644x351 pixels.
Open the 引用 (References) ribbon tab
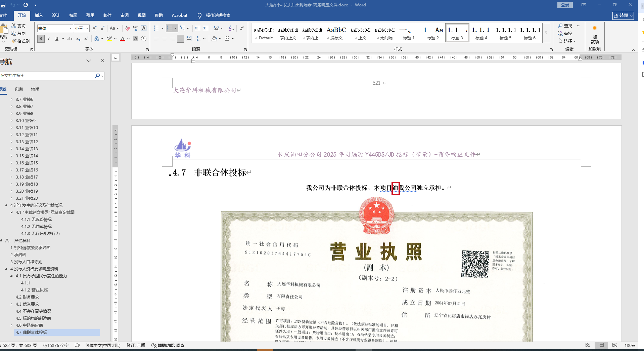click(x=90, y=15)
